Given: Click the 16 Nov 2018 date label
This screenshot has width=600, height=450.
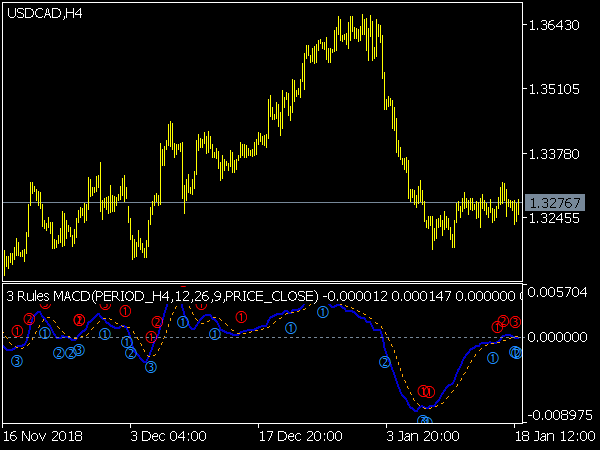Looking at the screenshot, I should click(42, 436).
